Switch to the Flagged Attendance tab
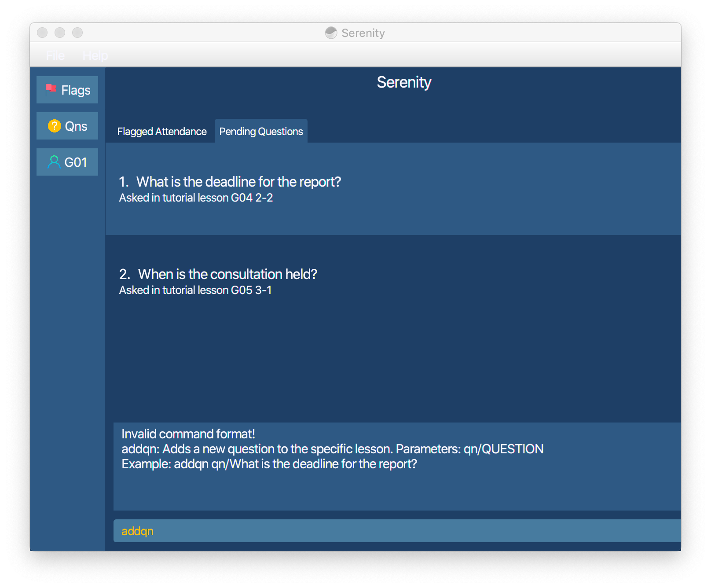711x588 pixels. coord(162,131)
